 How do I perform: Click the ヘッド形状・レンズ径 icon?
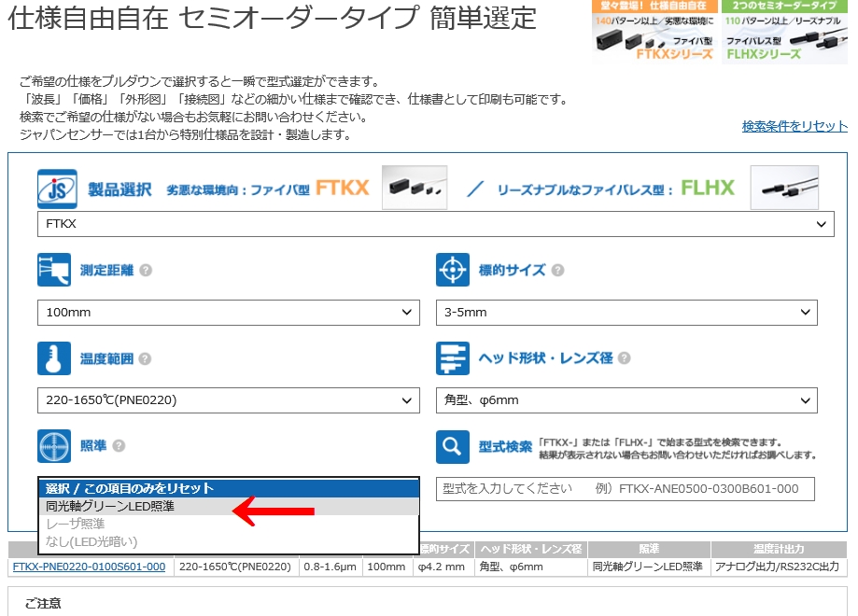(x=453, y=358)
